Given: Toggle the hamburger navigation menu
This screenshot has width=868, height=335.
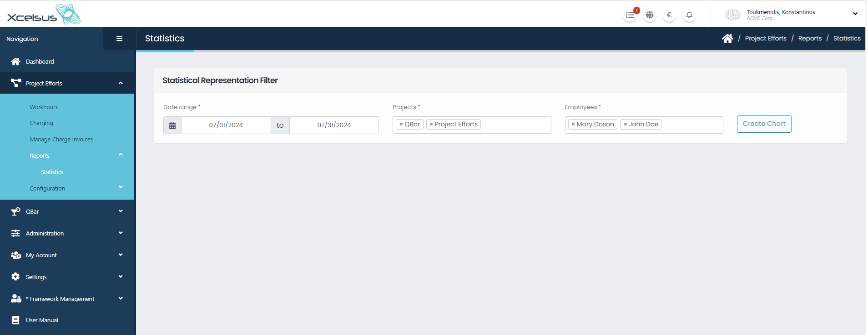Looking at the screenshot, I should 119,39.
